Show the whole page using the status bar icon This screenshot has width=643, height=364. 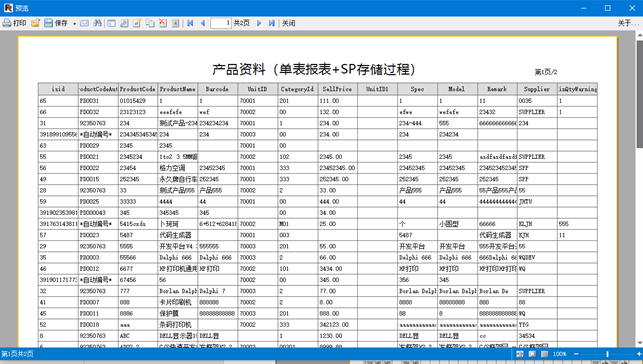[532, 354]
